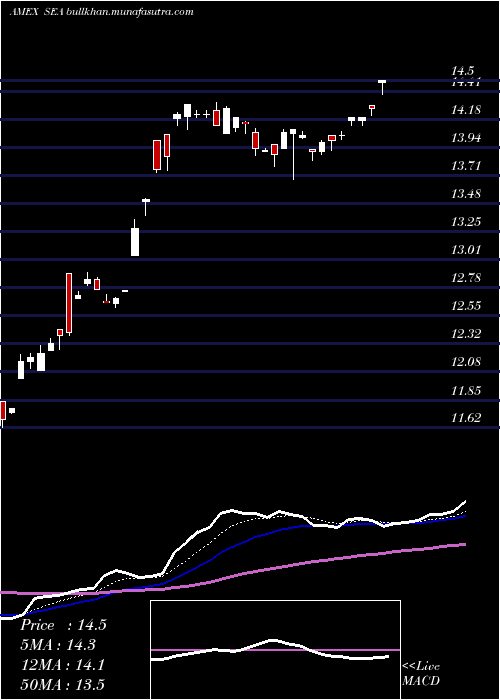The width and height of the screenshot is (500, 700).
Task: Click the 14.18 price axis label
Action: click(x=466, y=109)
